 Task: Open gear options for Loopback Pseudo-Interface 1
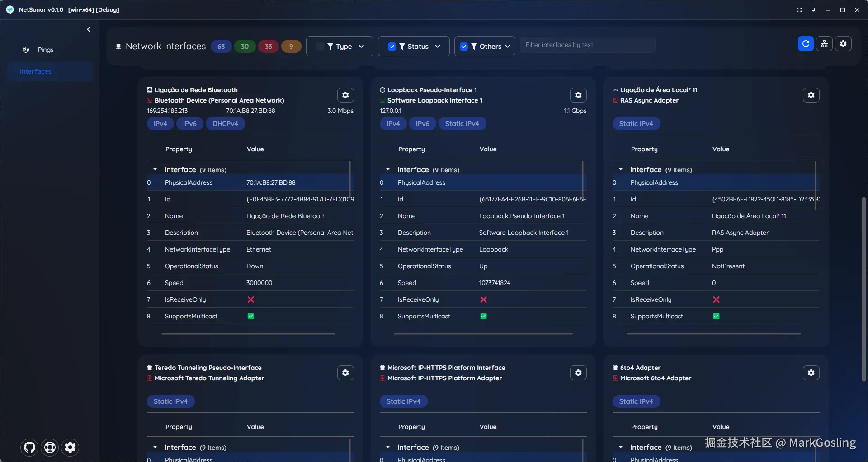578,95
